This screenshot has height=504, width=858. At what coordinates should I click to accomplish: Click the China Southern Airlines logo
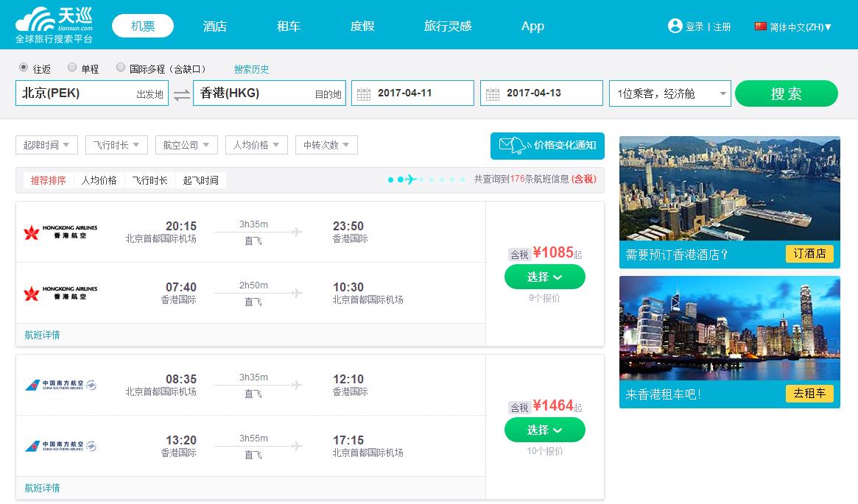tap(63, 383)
